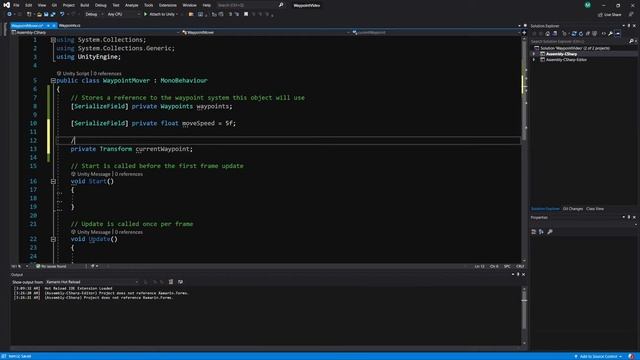Click the Clear All output icon

(171, 282)
